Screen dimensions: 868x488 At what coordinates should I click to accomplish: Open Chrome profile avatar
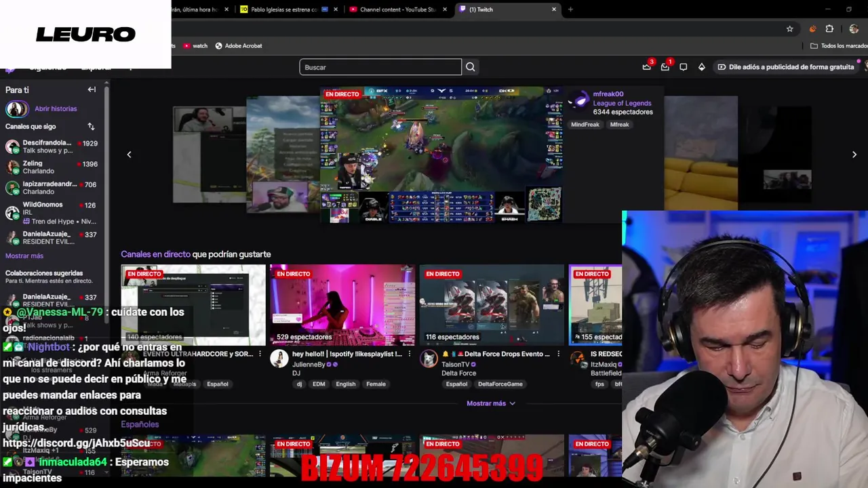[x=854, y=29]
